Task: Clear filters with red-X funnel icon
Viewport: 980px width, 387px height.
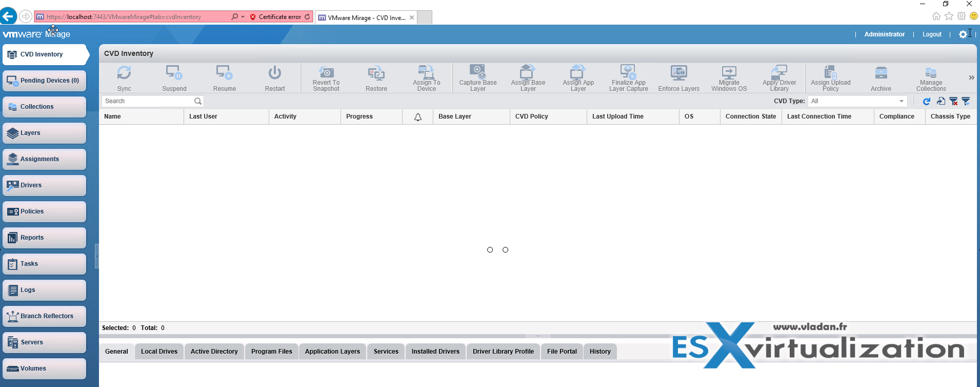Action: pos(953,101)
